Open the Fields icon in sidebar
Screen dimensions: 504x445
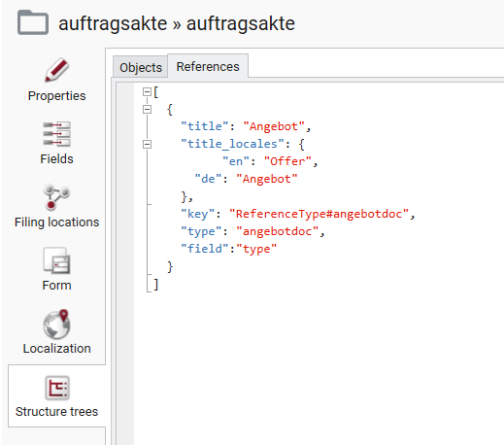57,134
